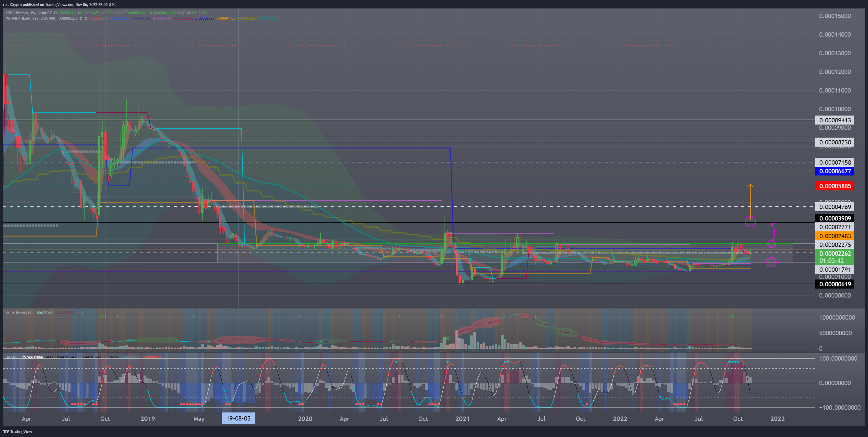
Task: Click the 180675018 Vol & Trend value
Action: click(x=43, y=313)
